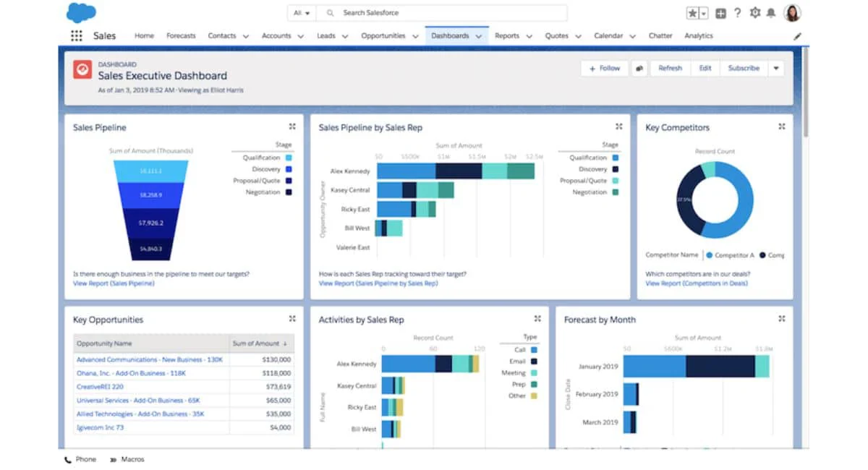Open the All search scope dropdown
The height and width of the screenshot is (470, 868).
click(x=302, y=13)
